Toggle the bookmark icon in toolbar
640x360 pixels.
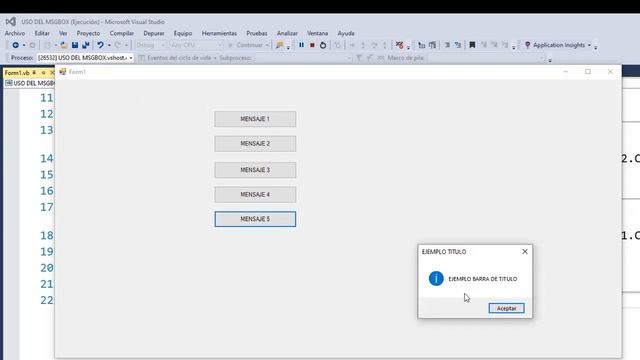click(472, 45)
